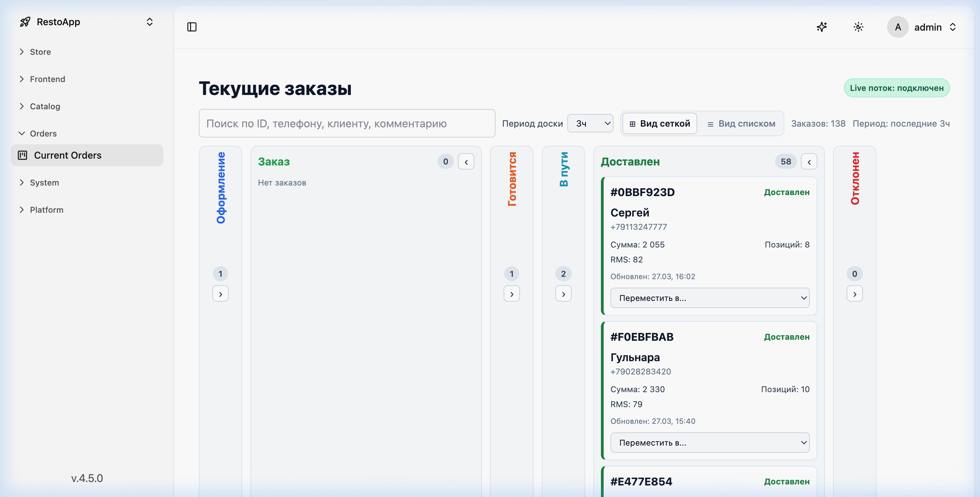Viewport: 980px width, 497px height.
Task: Expand the System section in the sidebar
Action: tap(45, 182)
